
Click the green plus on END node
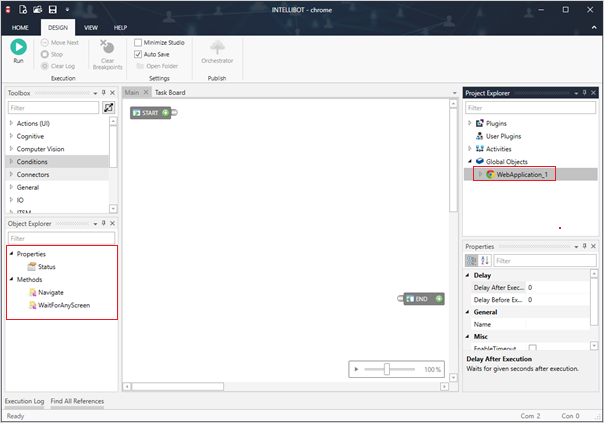click(x=439, y=299)
